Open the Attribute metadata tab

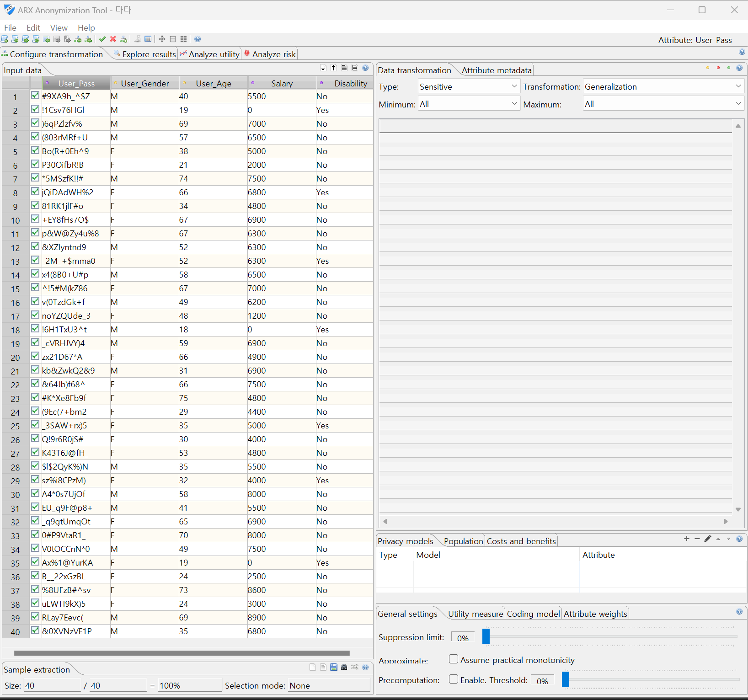tap(497, 70)
